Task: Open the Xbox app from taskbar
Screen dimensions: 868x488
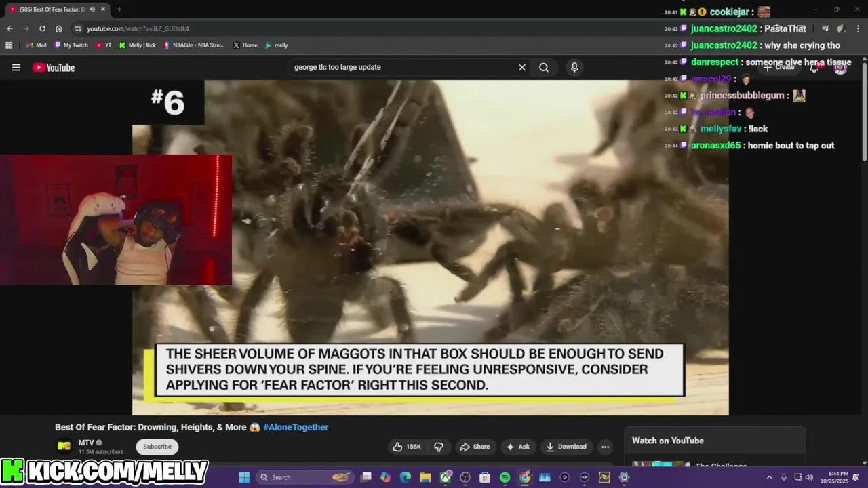Action: click(x=446, y=477)
